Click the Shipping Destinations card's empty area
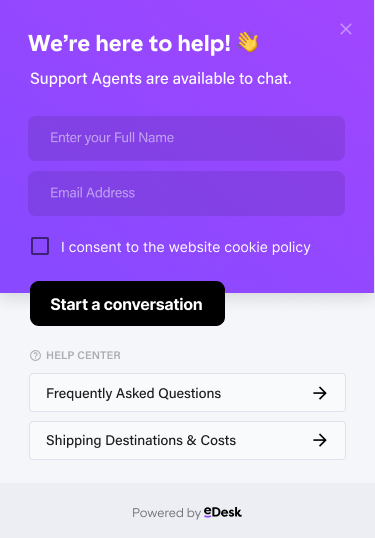This screenshot has height=538, width=375. (273, 440)
